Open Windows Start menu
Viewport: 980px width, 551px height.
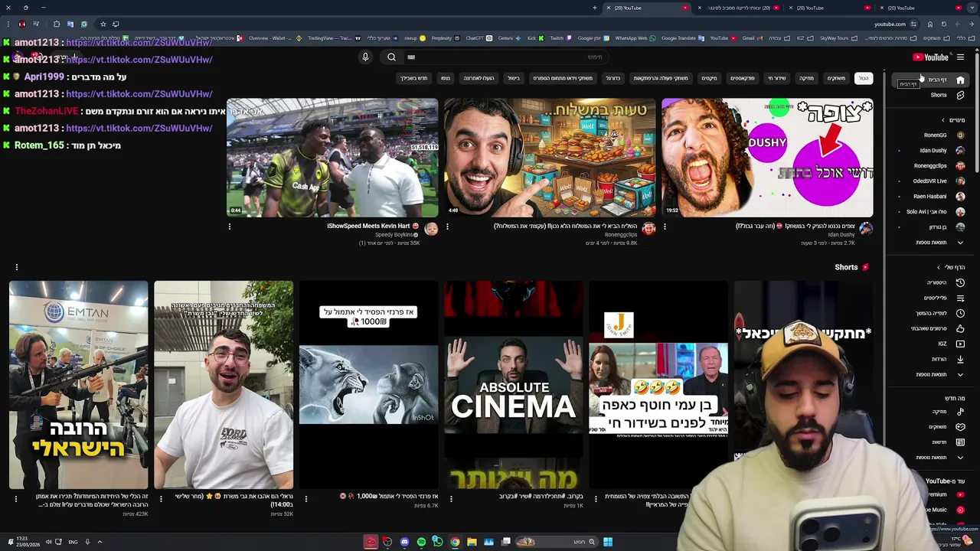coord(607,542)
